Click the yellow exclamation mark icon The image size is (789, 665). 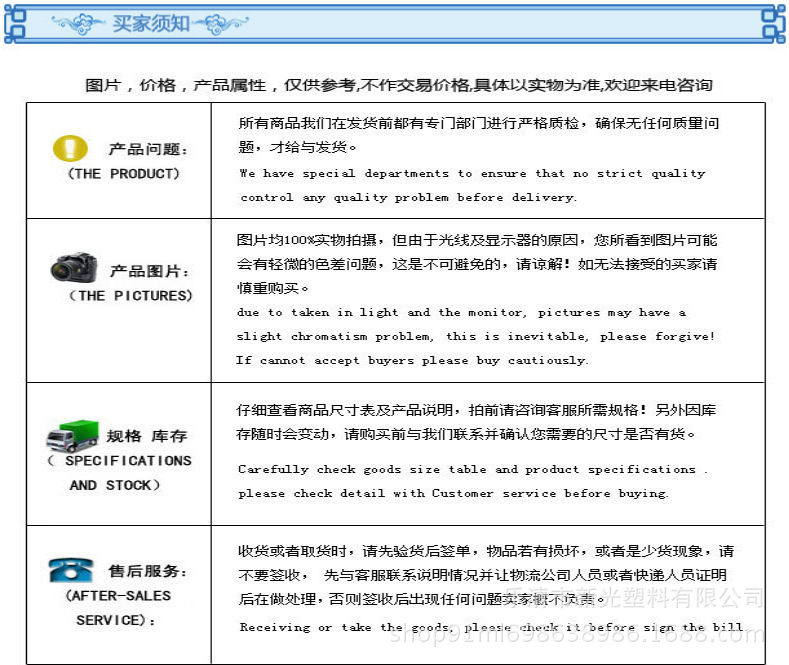click(x=70, y=148)
